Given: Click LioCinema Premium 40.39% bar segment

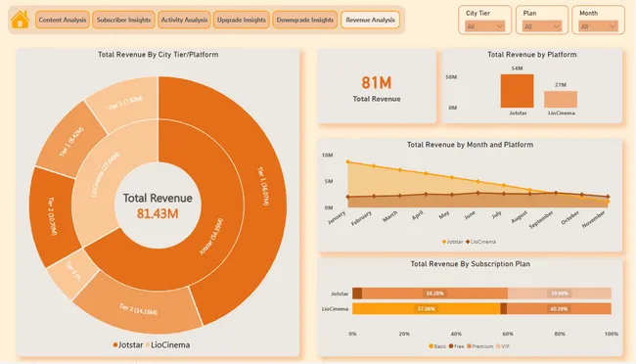Looking at the screenshot, I should 559,309.
